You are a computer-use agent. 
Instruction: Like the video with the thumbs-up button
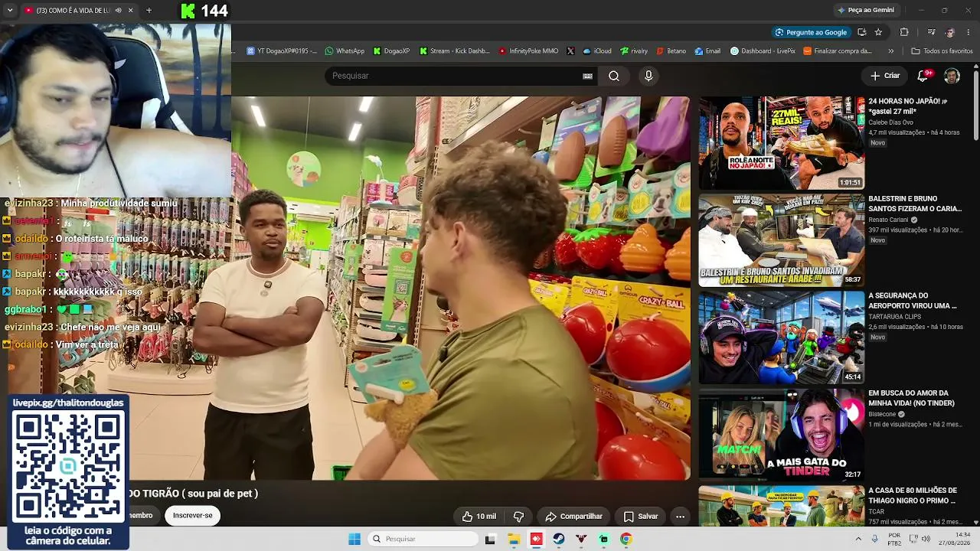point(479,517)
